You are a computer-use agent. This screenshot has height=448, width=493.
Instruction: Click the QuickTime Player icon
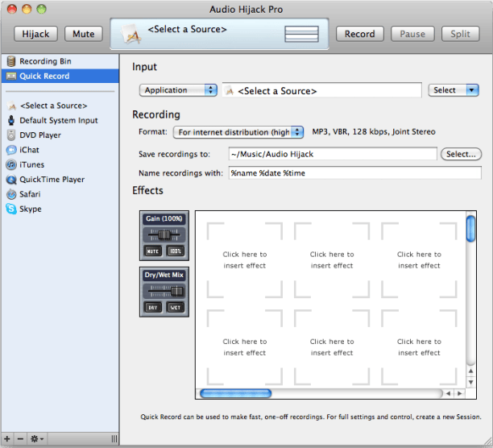tap(11, 180)
